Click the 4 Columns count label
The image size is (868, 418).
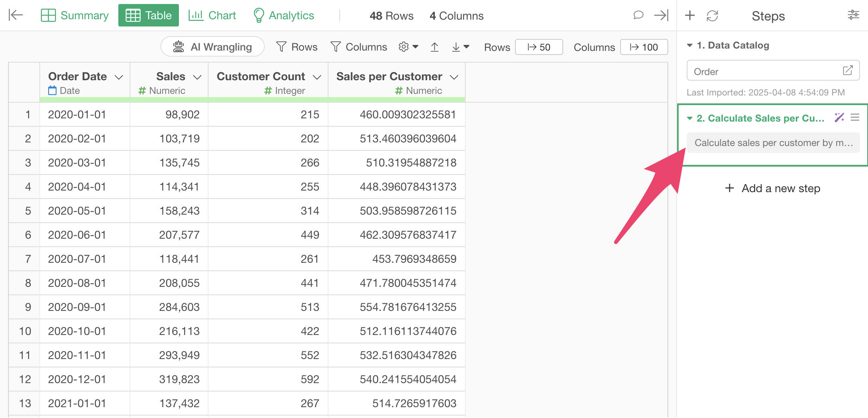456,16
